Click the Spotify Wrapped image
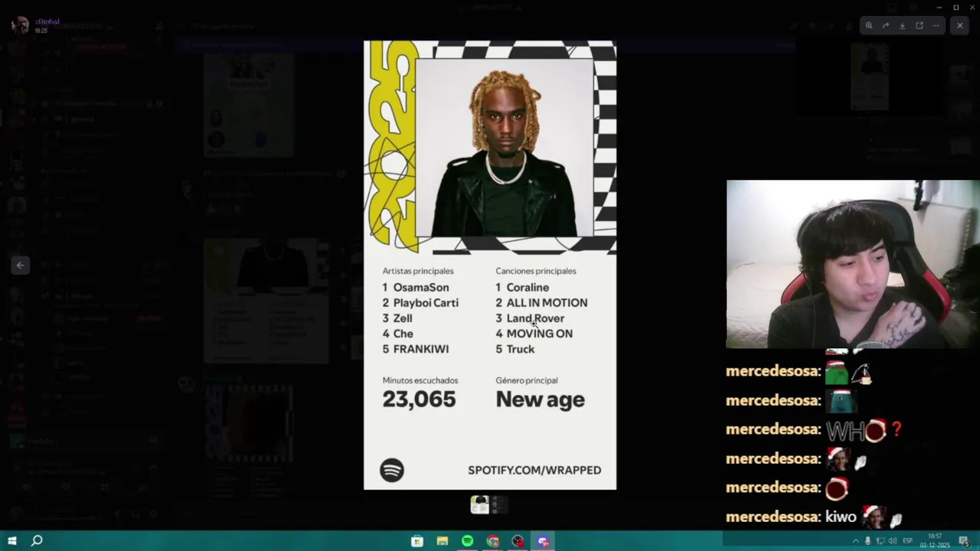This screenshot has width=980, height=551. (490, 265)
